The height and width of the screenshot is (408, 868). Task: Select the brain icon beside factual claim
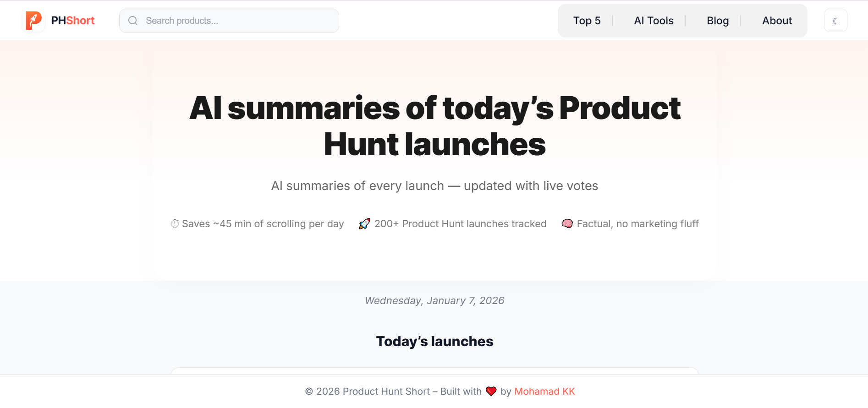click(x=567, y=223)
